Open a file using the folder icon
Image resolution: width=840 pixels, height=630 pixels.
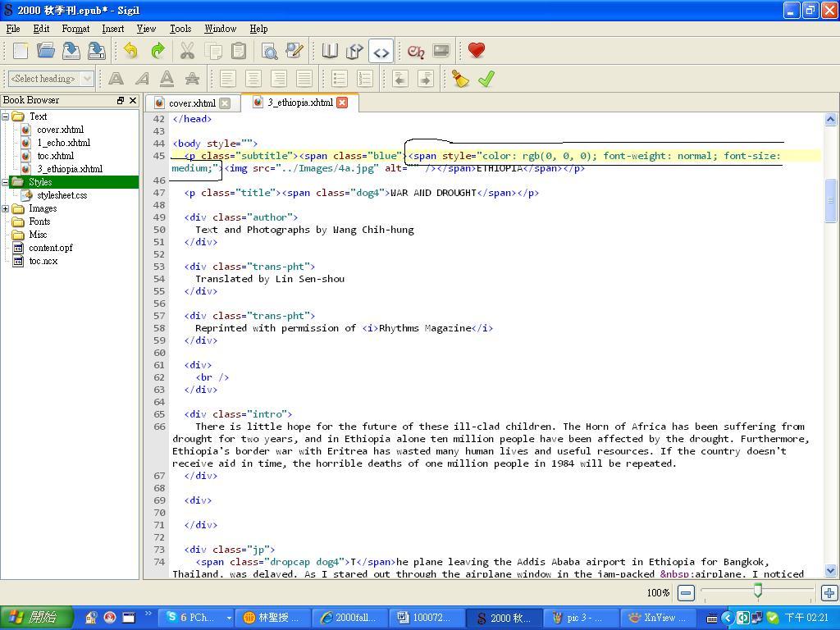point(46,51)
